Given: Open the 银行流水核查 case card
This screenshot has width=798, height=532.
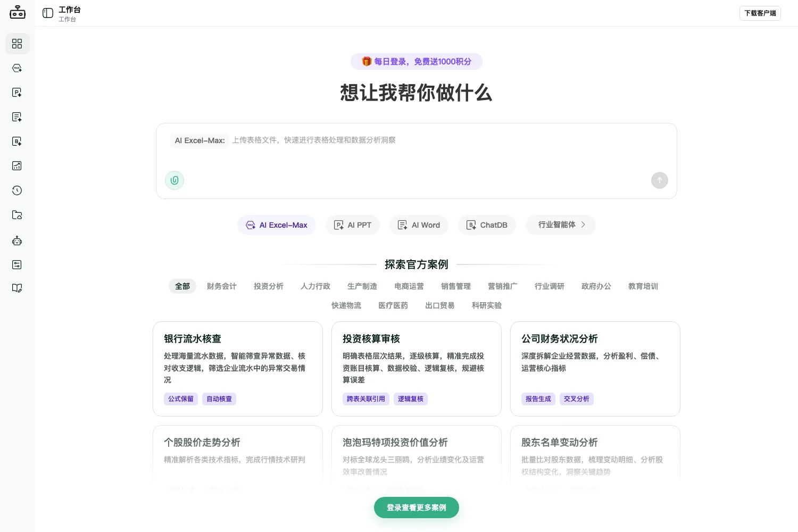Looking at the screenshot, I should 238,369.
